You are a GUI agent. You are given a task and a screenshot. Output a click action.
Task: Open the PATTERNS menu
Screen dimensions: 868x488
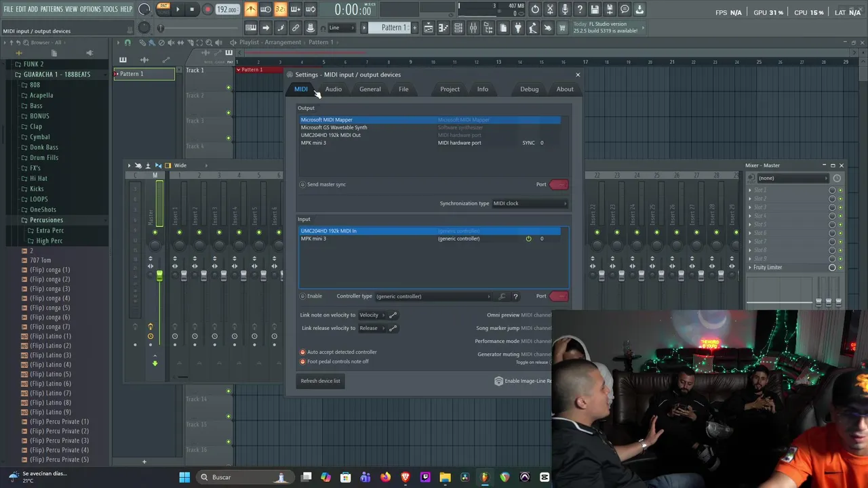pos(52,9)
